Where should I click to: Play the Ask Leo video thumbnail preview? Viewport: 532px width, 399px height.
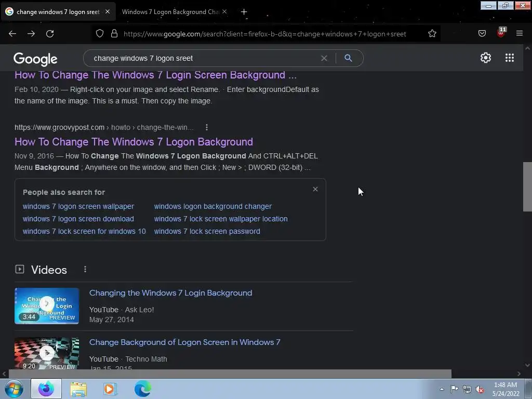(47, 305)
